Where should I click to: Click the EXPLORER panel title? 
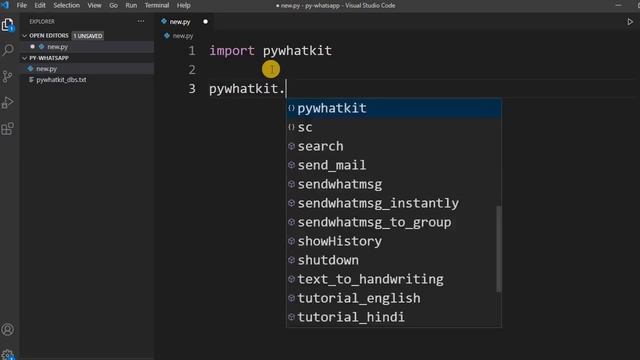click(x=42, y=21)
